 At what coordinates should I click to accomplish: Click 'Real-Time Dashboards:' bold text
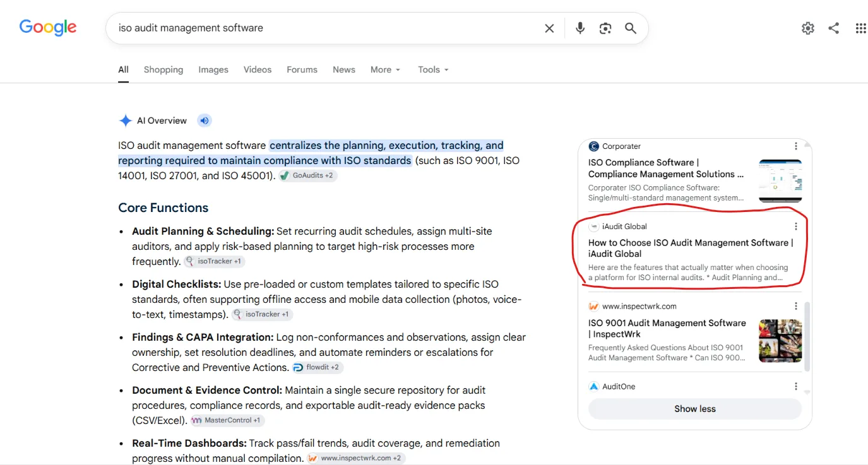[189, 443]
